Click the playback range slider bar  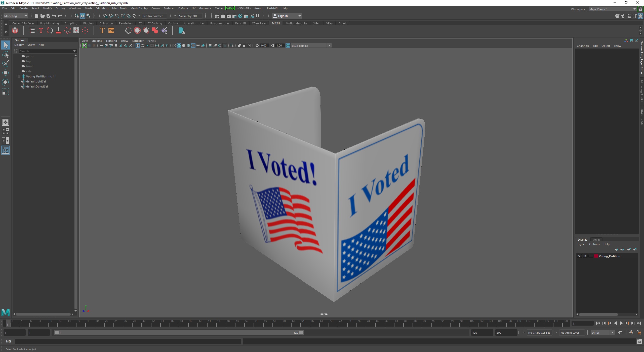[x=179, y=333]
